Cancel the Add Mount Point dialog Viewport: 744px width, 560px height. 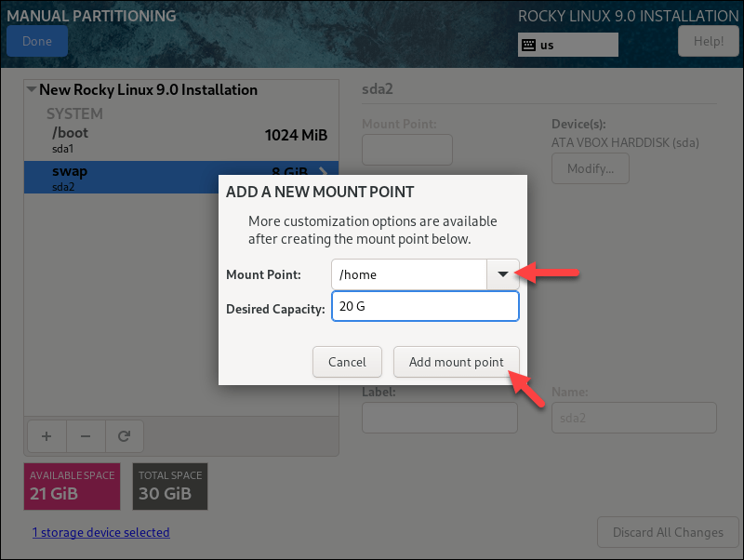347,362
